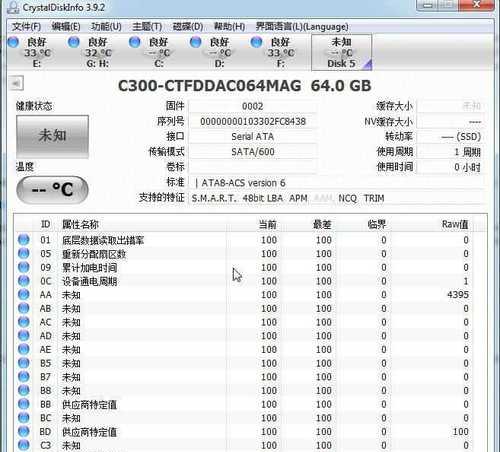Select the D: drive status icon

tap(196, 42)
